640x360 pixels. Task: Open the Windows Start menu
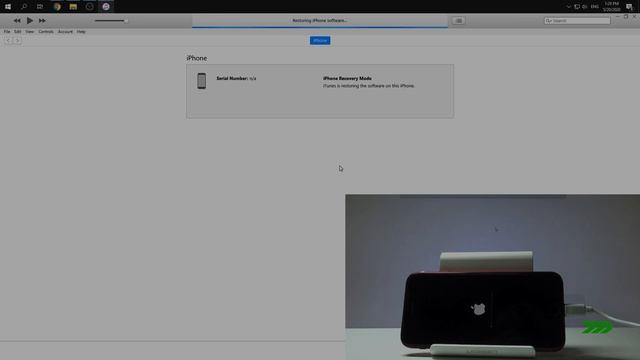pyautogui.click(x=8, y=7)
